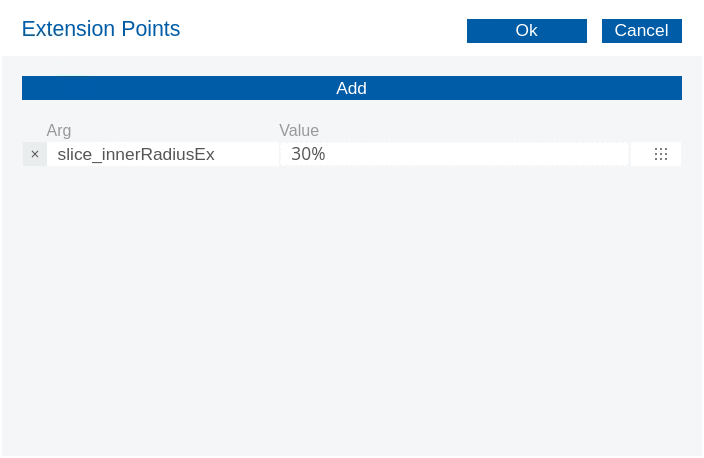Click the Value field containing 30%
The width and height of the screenshot is (704, 458).
pos(454,154)
